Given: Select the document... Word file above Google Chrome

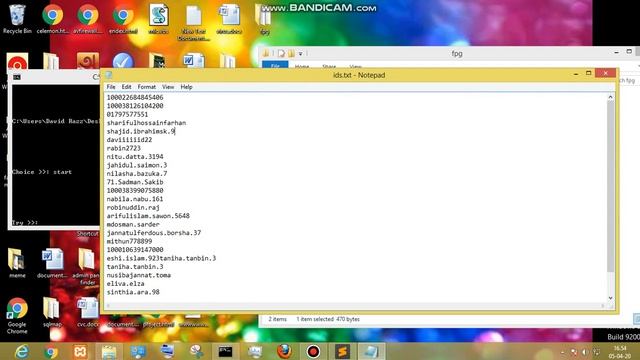Looking at the screenshot, I should pos(52,263).
